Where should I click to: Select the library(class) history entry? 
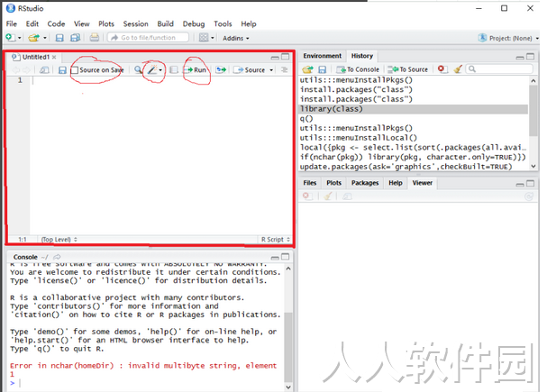[x=414, y=109]
